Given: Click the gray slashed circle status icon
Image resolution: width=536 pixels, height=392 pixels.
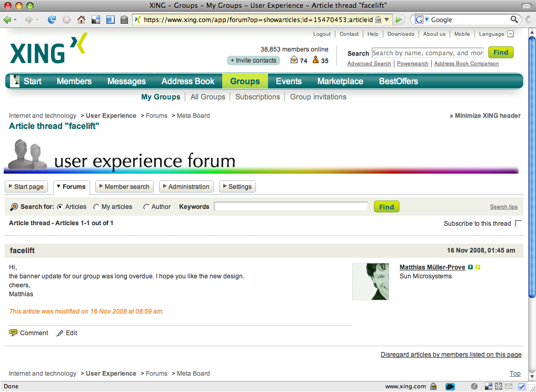Looking at the screenshot, I should (x=474, y=387).
